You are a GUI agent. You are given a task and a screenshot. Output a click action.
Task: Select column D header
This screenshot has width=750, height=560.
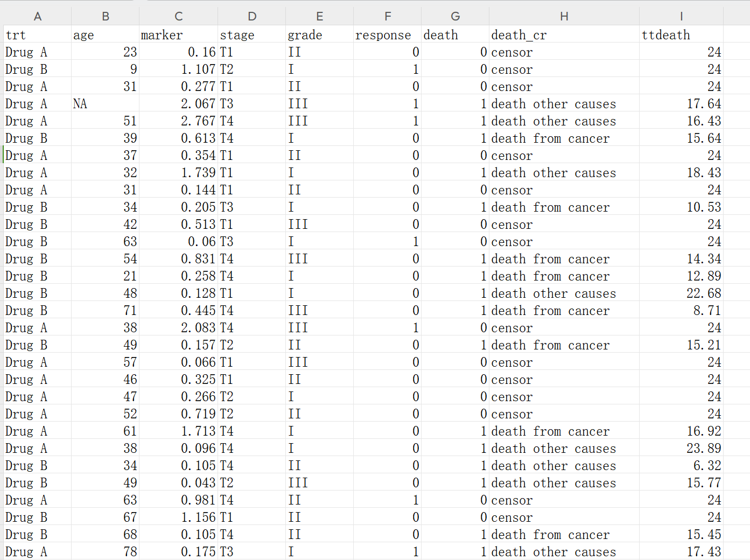click(x=251, y=16)
